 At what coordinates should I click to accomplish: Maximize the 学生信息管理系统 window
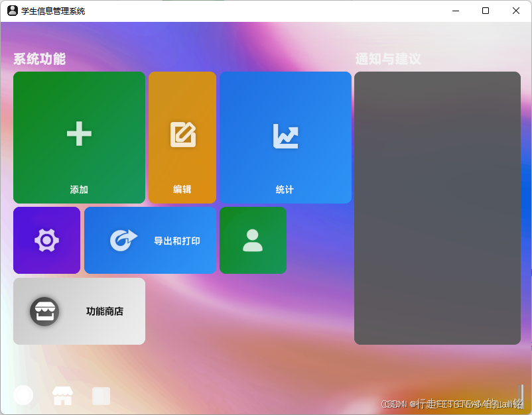[486, 11]
